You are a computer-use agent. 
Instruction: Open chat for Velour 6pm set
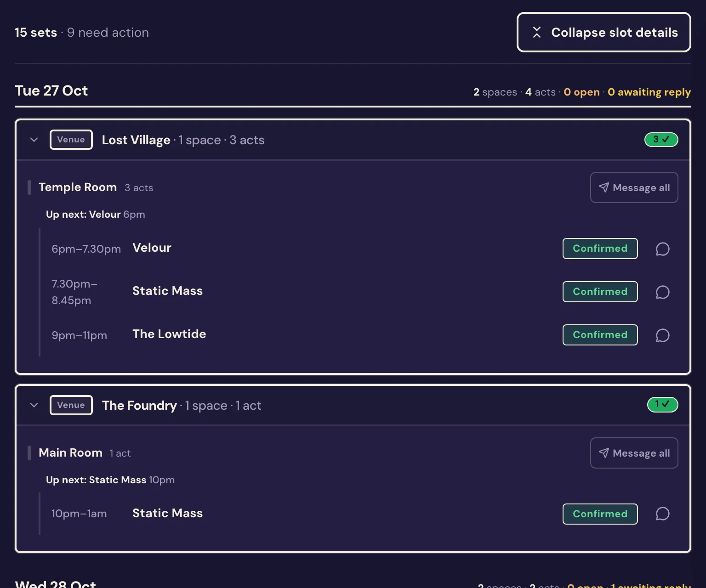pyautogui.click(x=662, y=249)
